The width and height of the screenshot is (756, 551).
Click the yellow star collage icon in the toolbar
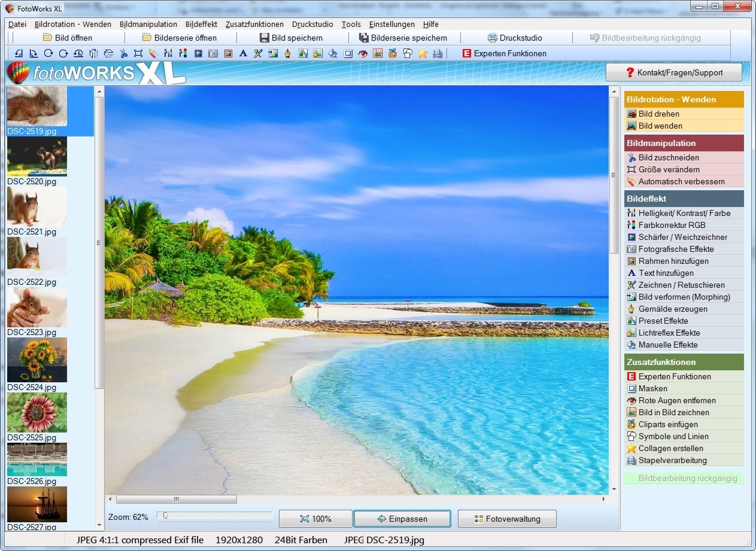pos(423,53)
